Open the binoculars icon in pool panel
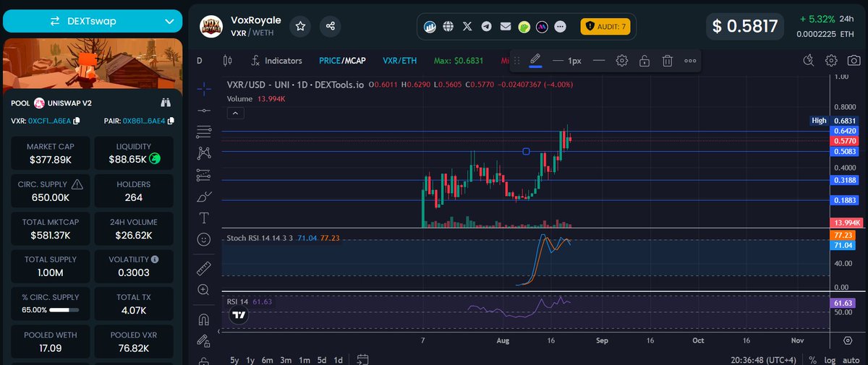The width and height of the screenshot is (868, 365). (x=166, y=103)
